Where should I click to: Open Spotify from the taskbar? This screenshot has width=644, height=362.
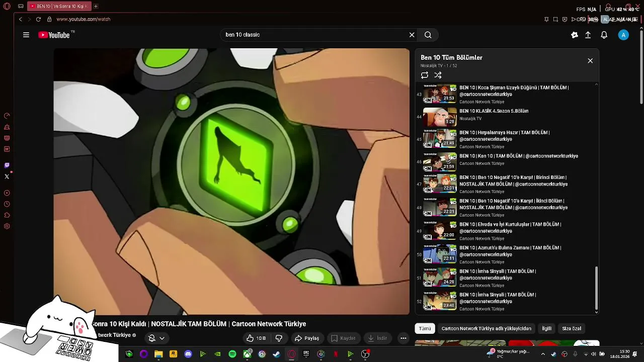232,354
